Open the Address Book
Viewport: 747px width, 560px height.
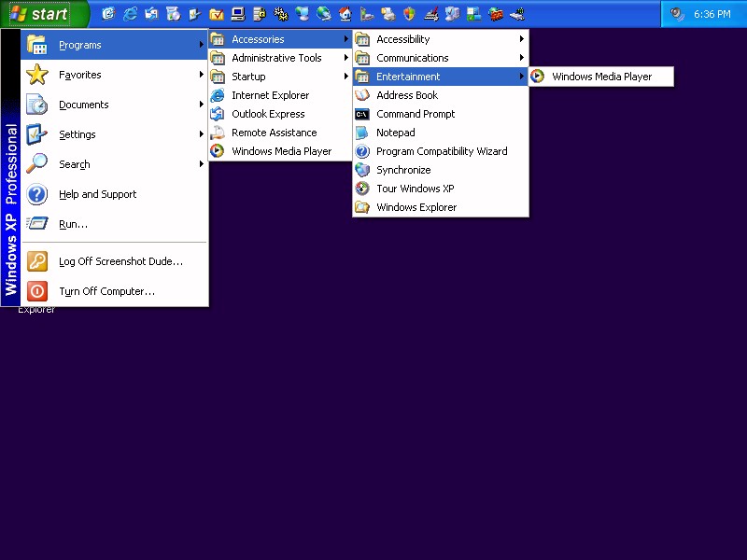407,95
